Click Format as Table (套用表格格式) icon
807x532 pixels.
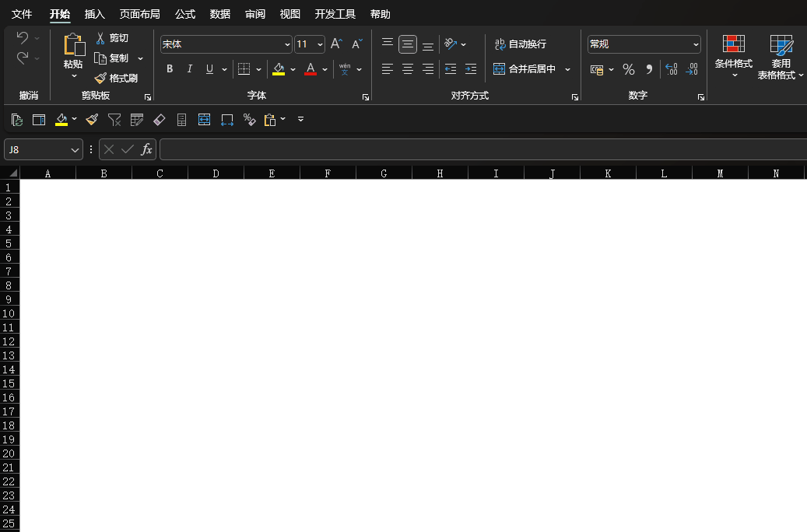781,45
